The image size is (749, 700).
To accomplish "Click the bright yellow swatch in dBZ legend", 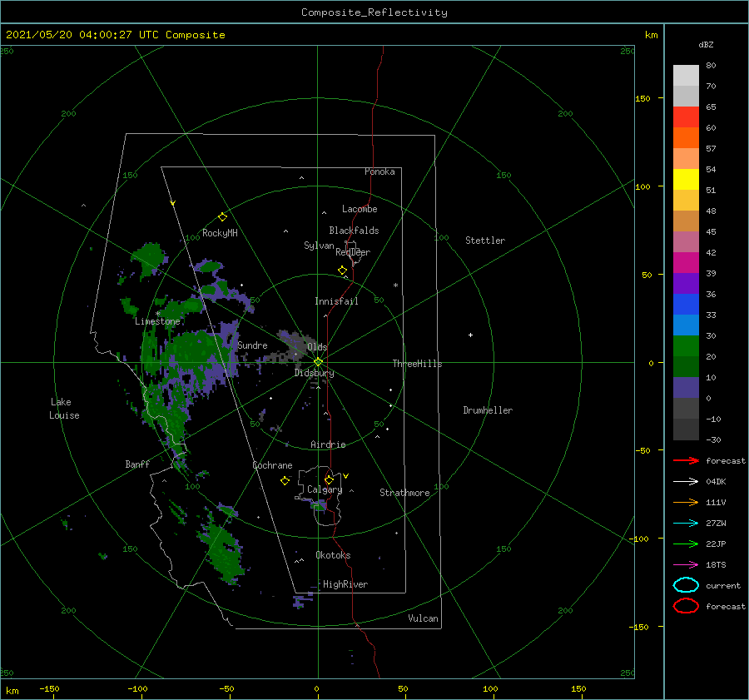I will tap(686, 179).
